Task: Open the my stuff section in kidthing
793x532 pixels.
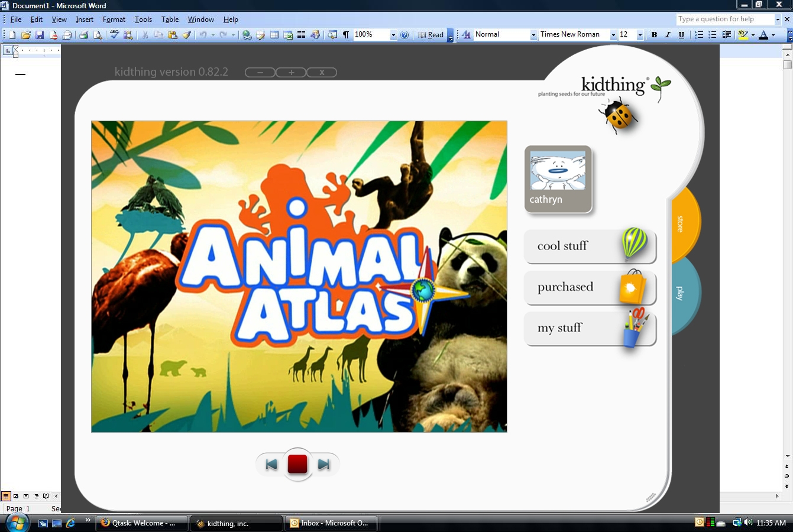Action: click(590, 328)
